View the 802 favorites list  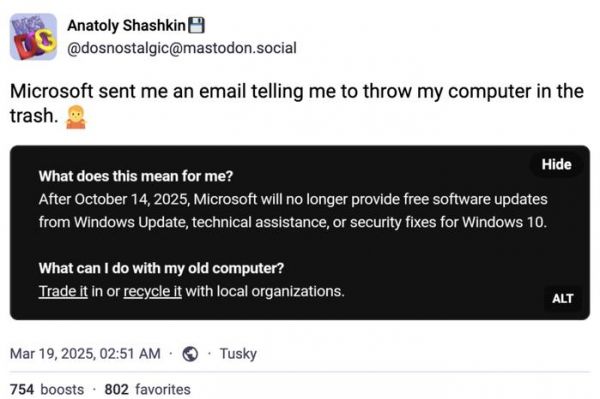pyautogui.click(x=147, y=389)
